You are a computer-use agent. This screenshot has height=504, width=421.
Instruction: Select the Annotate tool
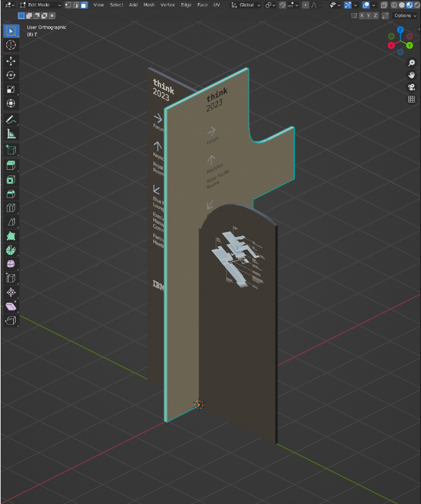[11, 120]
